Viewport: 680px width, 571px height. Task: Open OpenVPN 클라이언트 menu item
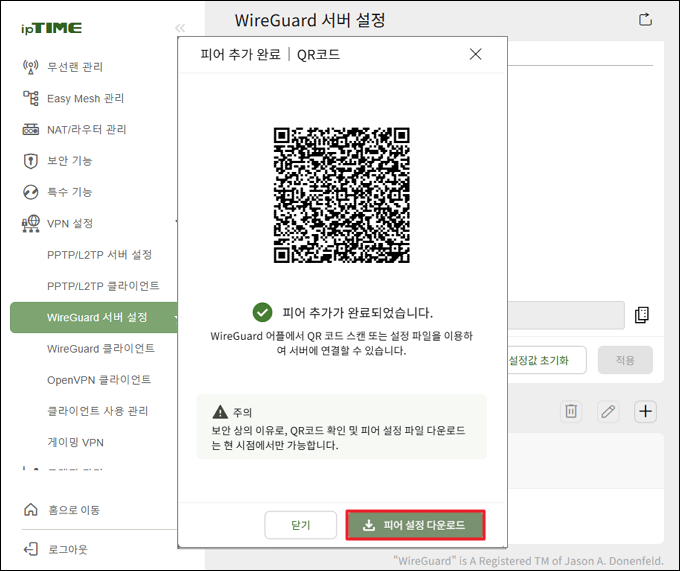pyautogui.click(x=99, y=379)
